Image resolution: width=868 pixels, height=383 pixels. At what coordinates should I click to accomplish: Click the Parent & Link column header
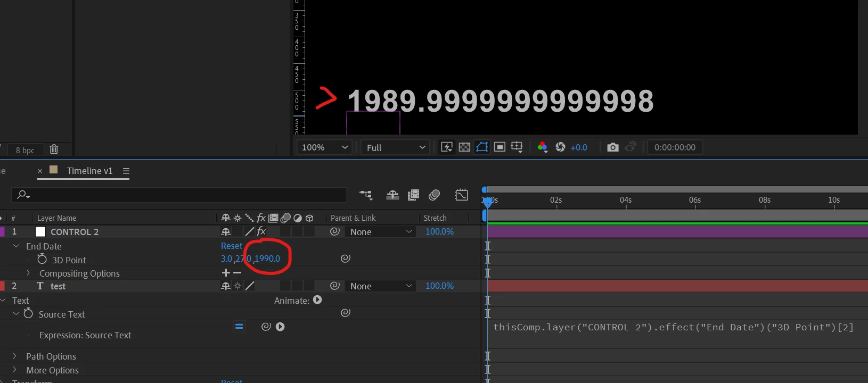click(353, 218)
